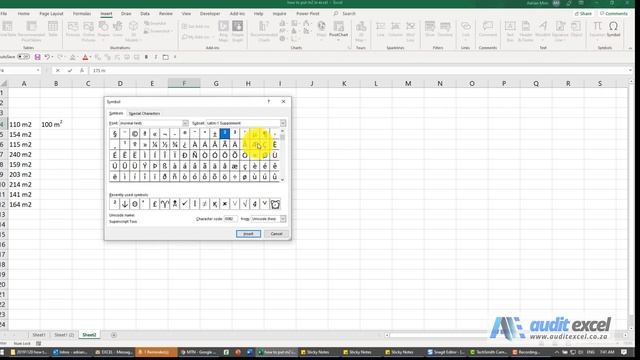
Task: Click the People Graph add-in icon
Action: tap(238, 31)
